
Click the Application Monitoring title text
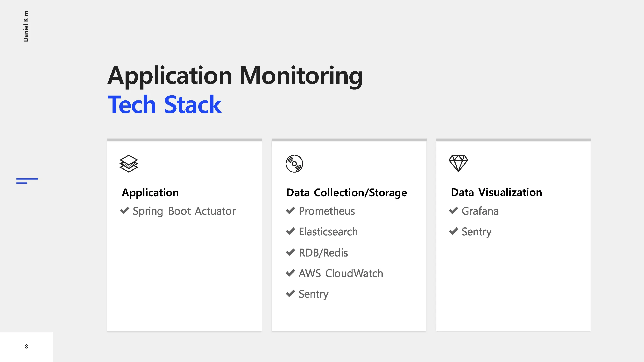(x=235, y=76)
